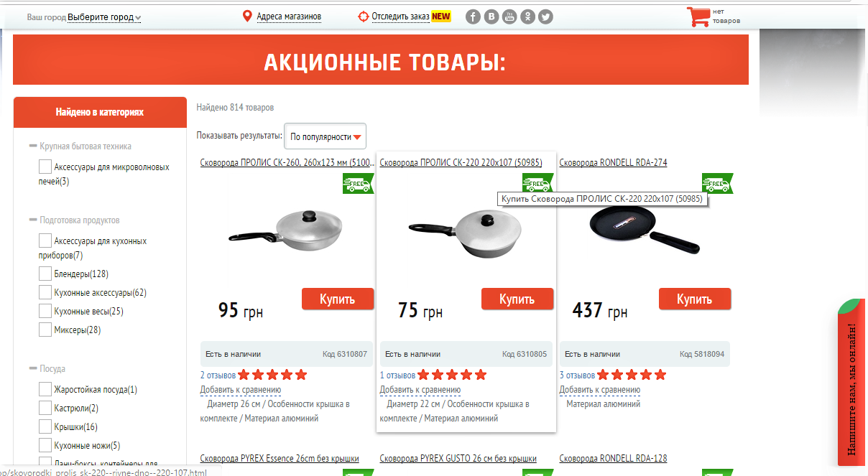This screenshot has height=476, width=868.
Task: Check the Миксеры(28) category checkbox
Action: tap(45, 330)
